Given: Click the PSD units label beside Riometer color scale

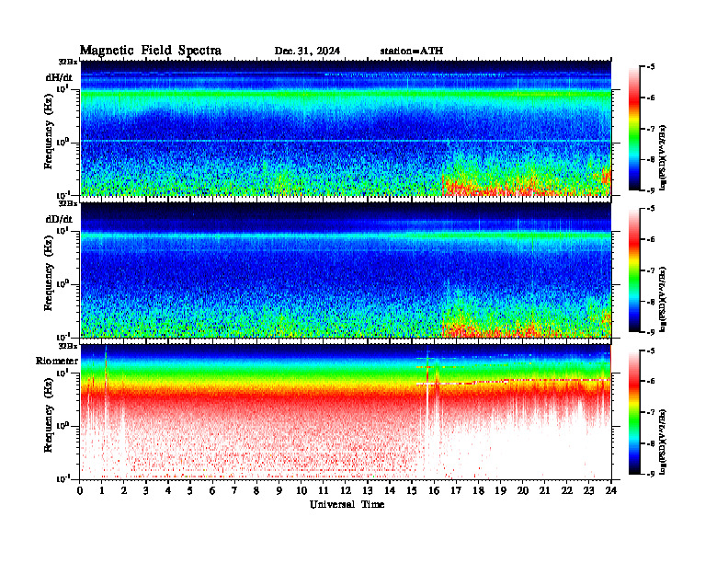Looking at the screenshot, I should (x=663, y=442).
